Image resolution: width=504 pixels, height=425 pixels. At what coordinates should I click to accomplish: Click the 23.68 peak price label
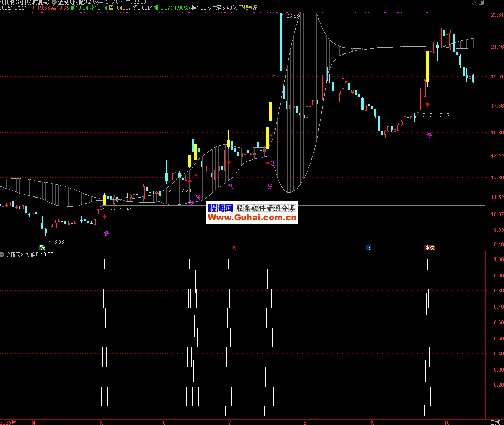(293, 16)
